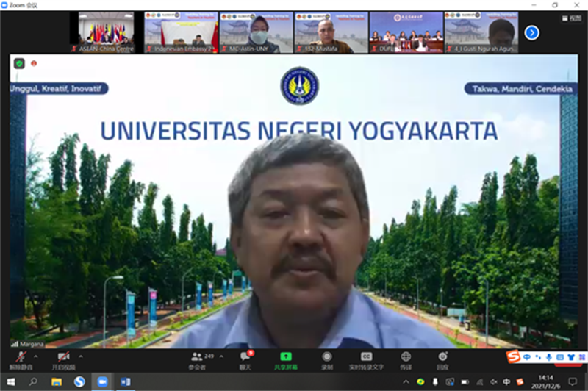Open the Participants panel showing 249
The height and width of the screenshot is (391, 588).
click(x=198, y=359)
